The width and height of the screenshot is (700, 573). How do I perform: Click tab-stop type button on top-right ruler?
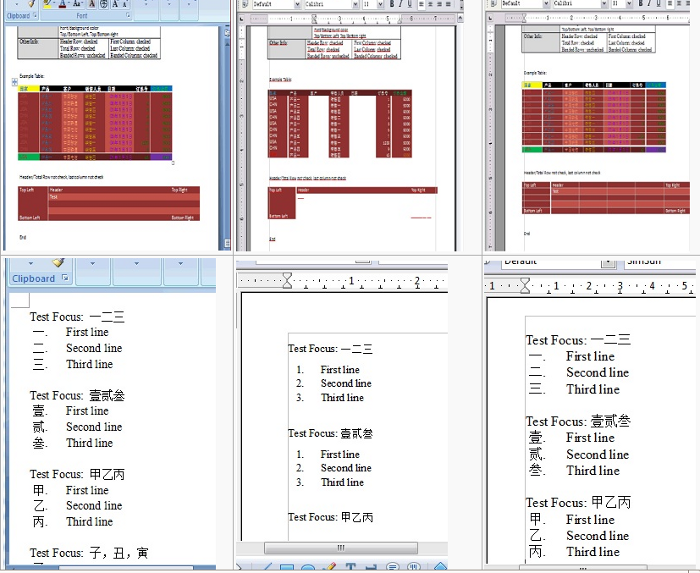pyautogui.click(x=490, y=18)
